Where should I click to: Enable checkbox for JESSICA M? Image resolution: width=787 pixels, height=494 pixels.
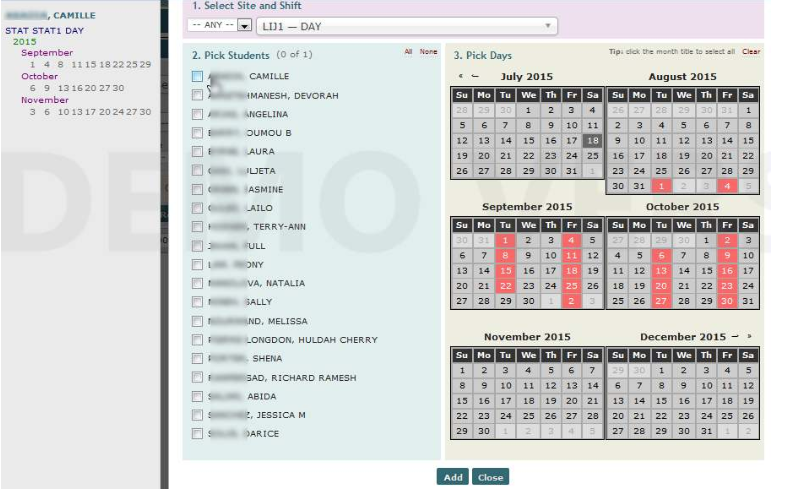[198, 415]
